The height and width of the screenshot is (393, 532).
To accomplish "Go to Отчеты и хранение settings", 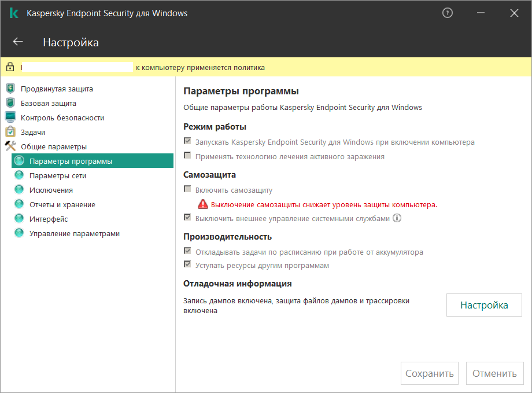I will [x=62, y=204].
